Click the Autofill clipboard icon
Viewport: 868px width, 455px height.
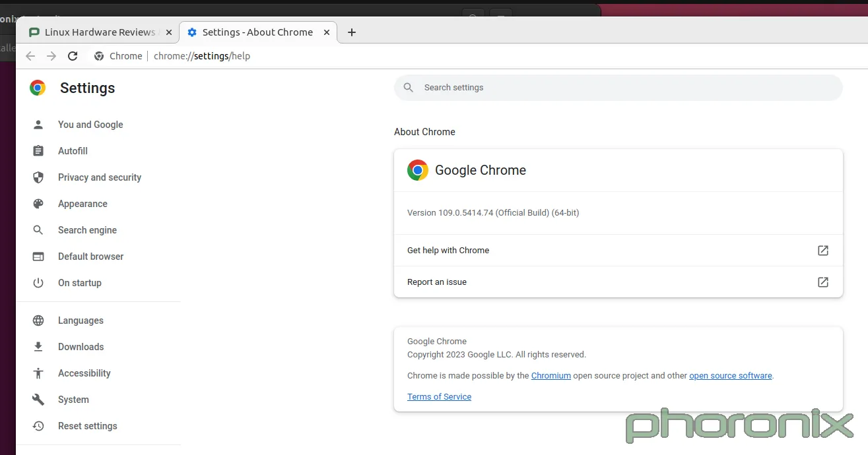coord(38,151)
